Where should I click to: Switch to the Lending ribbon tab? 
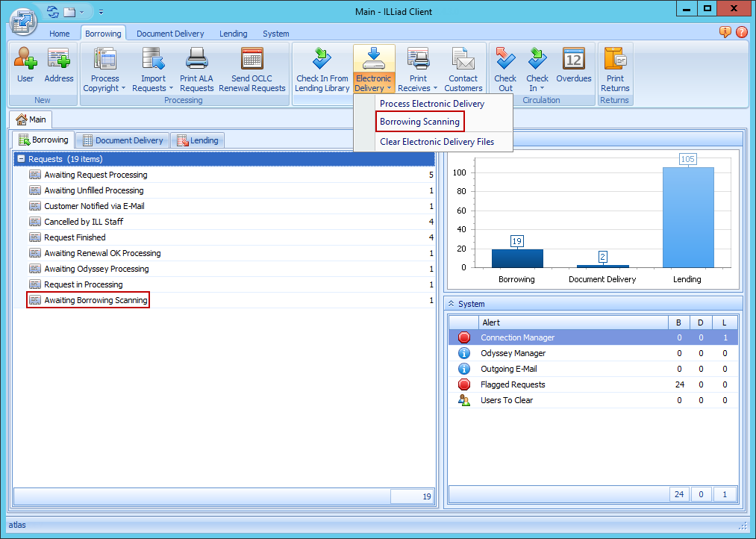pyautogui.click(x=234, y=34)
